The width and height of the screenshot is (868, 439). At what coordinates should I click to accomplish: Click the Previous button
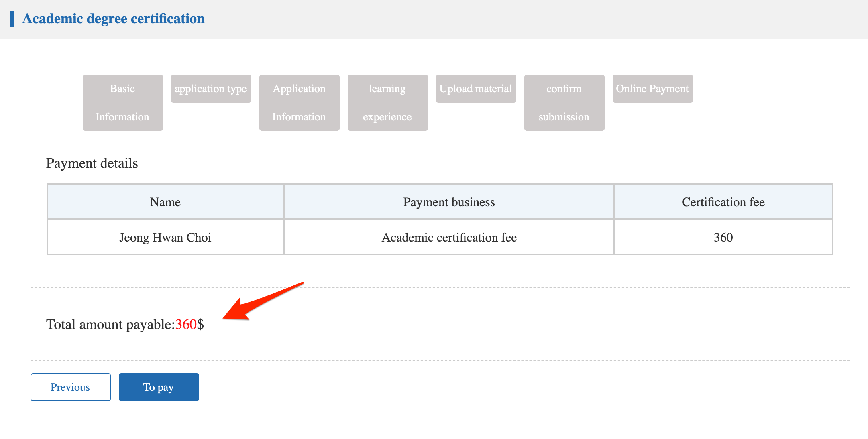pos(71,387)
